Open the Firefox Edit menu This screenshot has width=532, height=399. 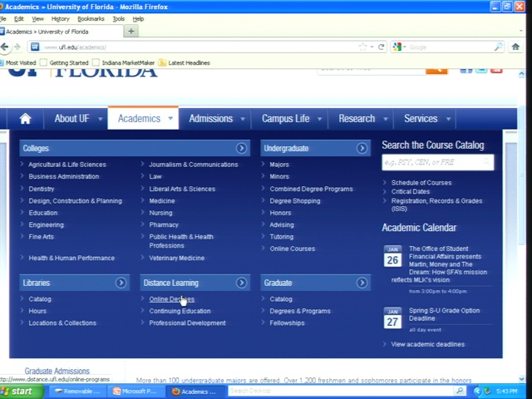click(19, 19)
